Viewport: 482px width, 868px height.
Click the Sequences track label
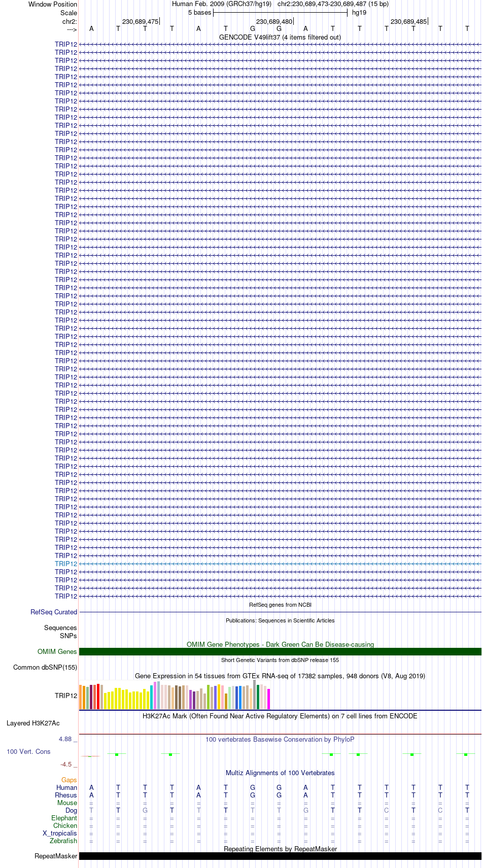tap(60, 628)
